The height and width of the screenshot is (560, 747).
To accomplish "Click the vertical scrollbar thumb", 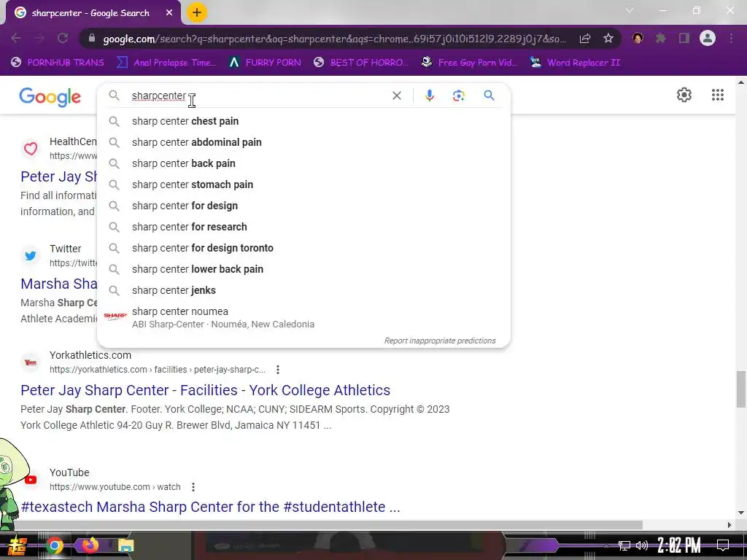I will pyautogui.click(x=741, y=389).
